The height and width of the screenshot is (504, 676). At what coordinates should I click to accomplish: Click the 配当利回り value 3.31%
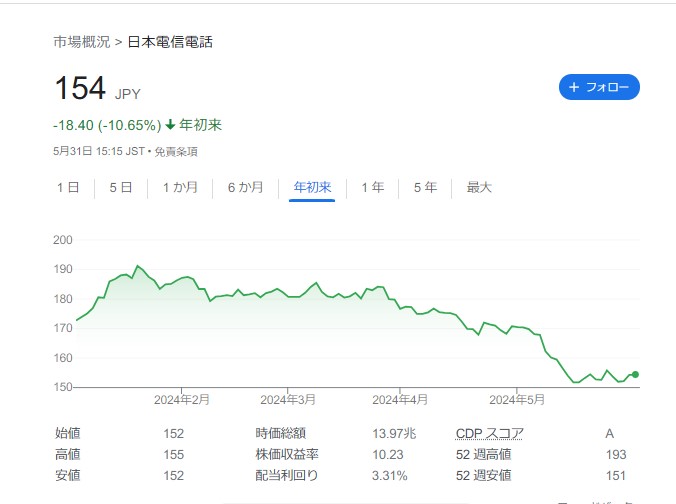coord(390,476)
